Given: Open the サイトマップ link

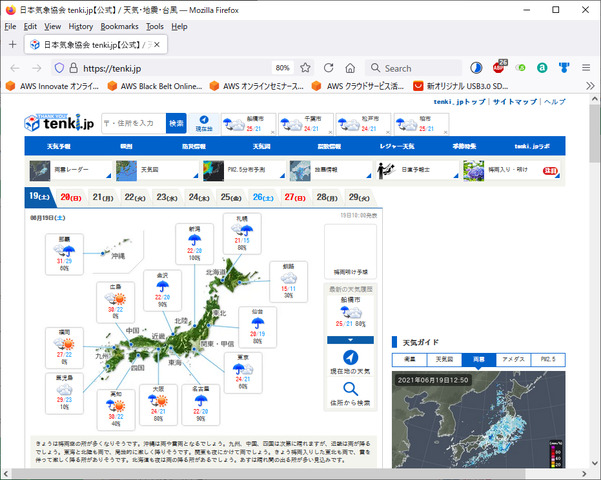Looking at the screenshot, I should 514,102.
